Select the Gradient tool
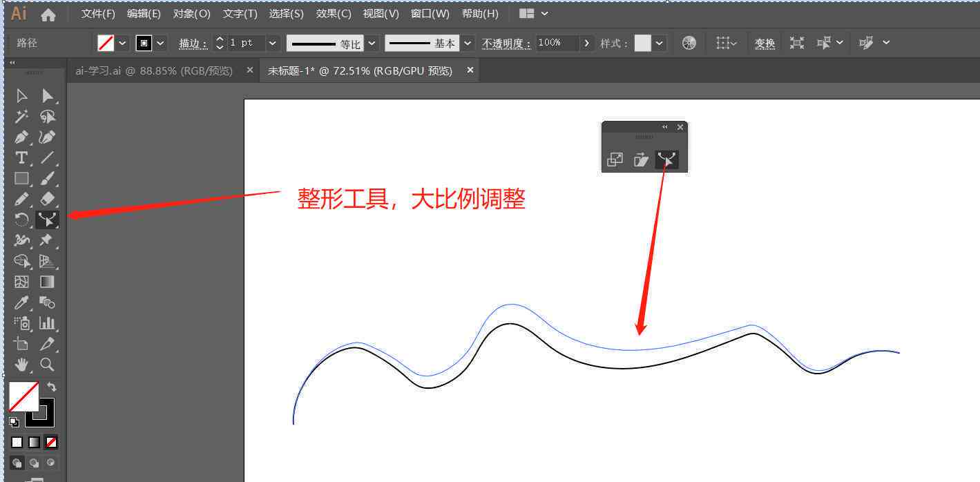The width and height of the screenshot is (980, 482). (x=47, y=282)
